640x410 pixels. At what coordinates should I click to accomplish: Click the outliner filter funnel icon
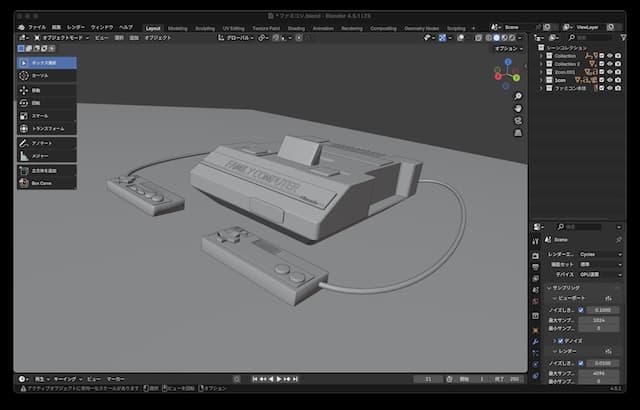click(x=623, y=38)
